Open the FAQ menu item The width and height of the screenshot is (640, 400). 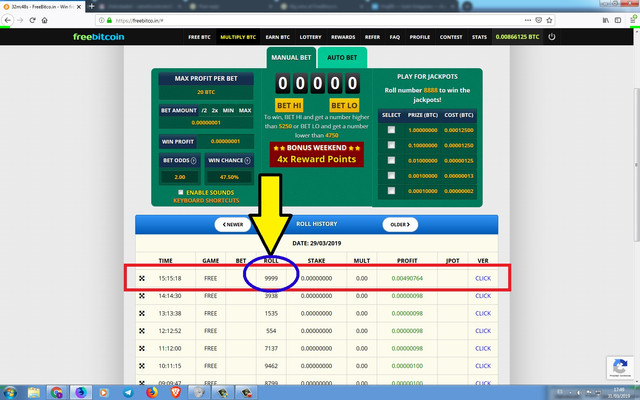tap(395, 37)
